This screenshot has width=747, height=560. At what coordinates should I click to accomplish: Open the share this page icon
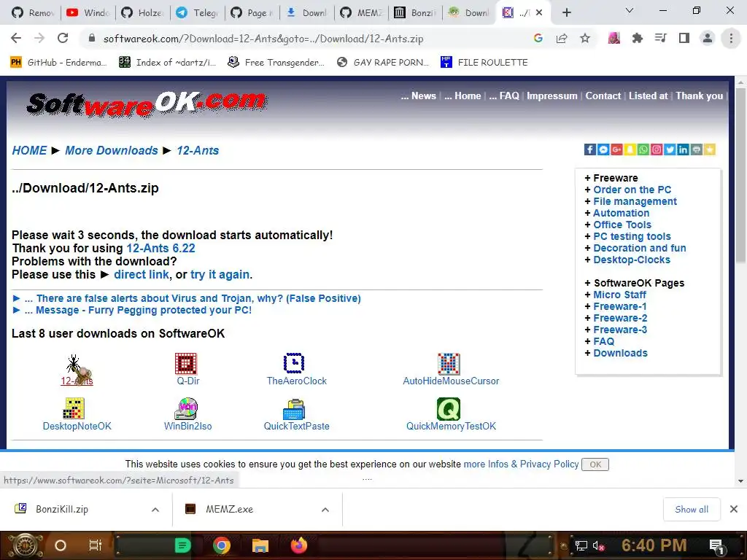pyautogui.click(x=562, y=38)
